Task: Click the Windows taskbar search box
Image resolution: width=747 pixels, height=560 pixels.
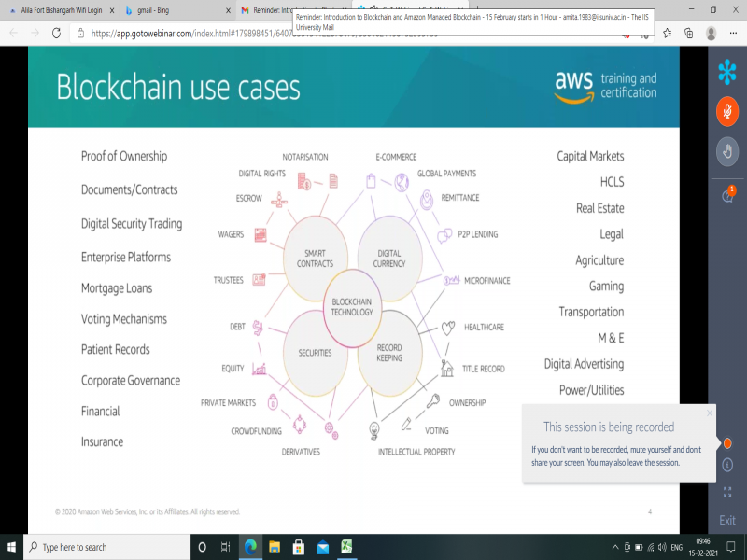Action: [x=103, y=547]
